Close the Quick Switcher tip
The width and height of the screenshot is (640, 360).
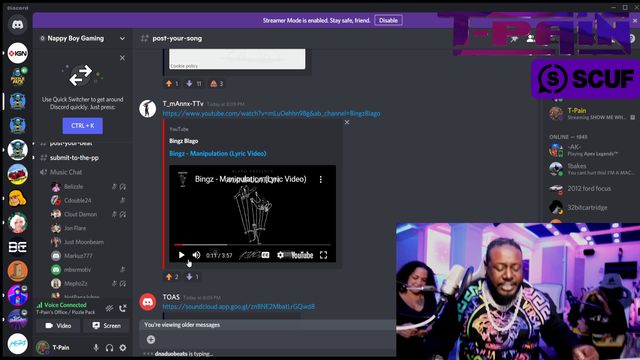coord(122,58)
